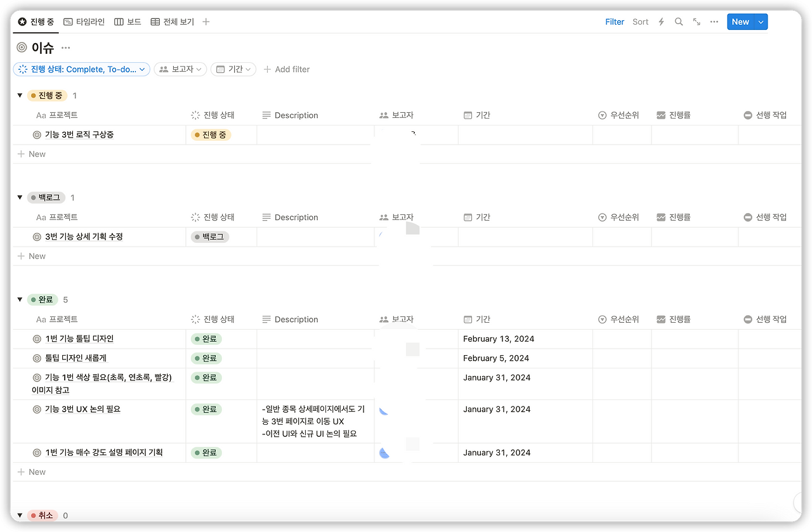Toggle the 취소 group triangle

20,516
